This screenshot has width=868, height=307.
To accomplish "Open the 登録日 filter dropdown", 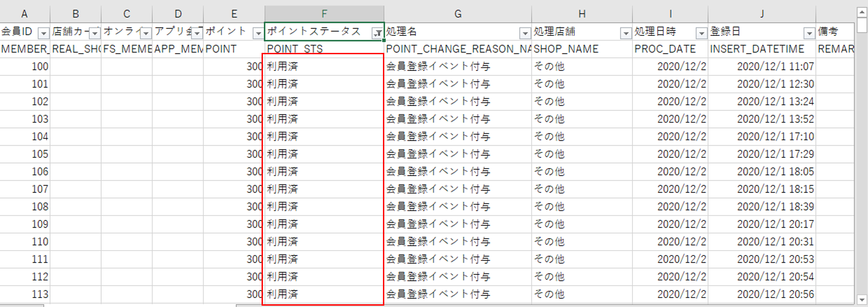I will click(x=809, y=33).
